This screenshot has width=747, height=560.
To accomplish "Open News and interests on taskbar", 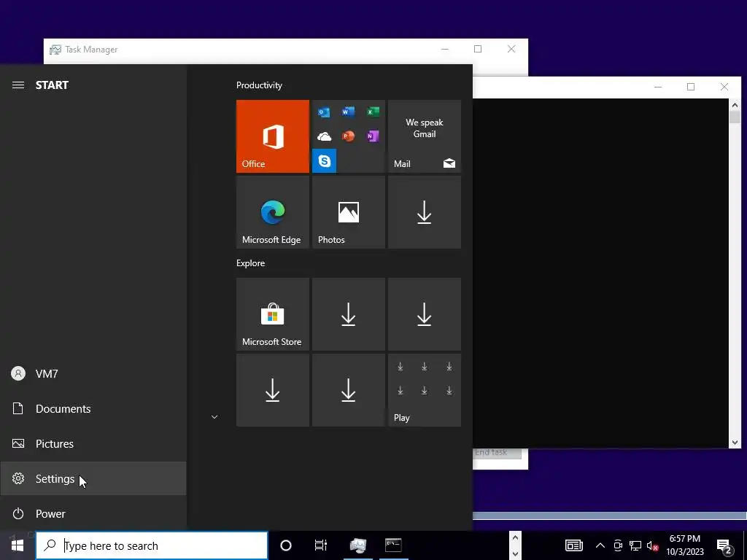I will pyautogui.click(x=573, y=545).
